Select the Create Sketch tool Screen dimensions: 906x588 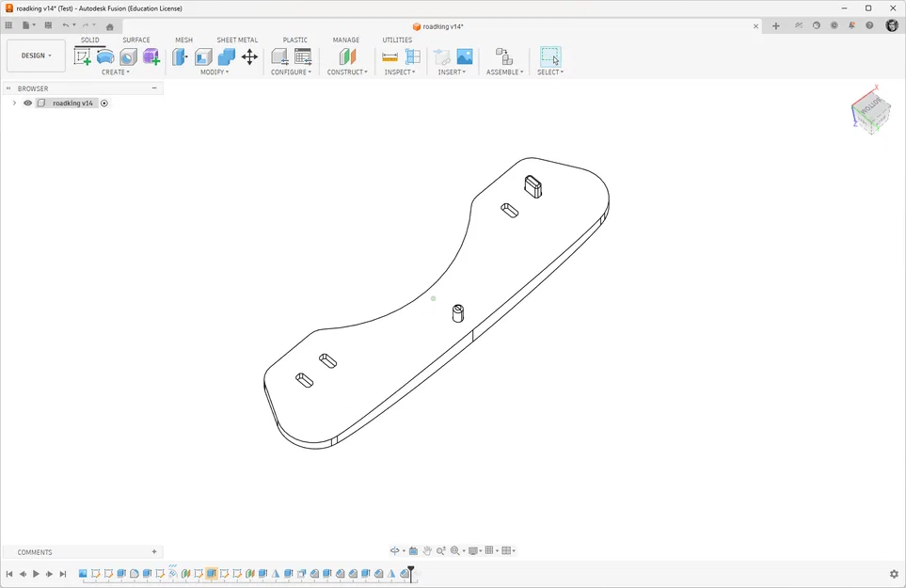[82, 56]
